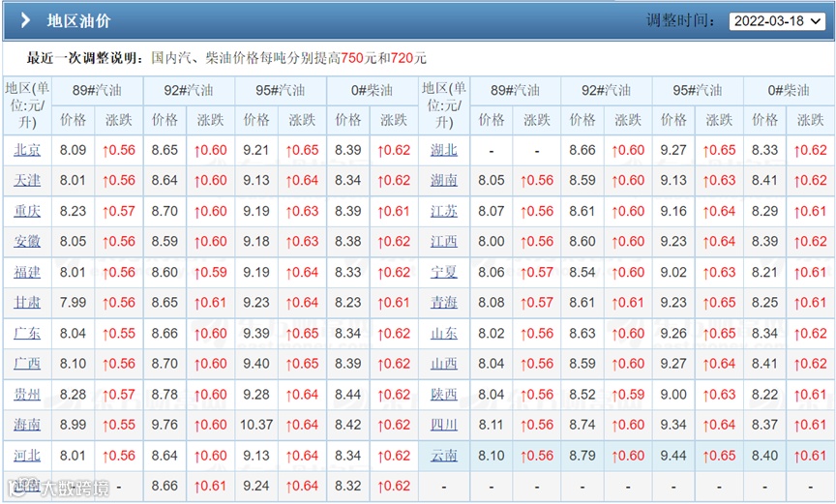Select 海南 95# price 10.37

256,425
